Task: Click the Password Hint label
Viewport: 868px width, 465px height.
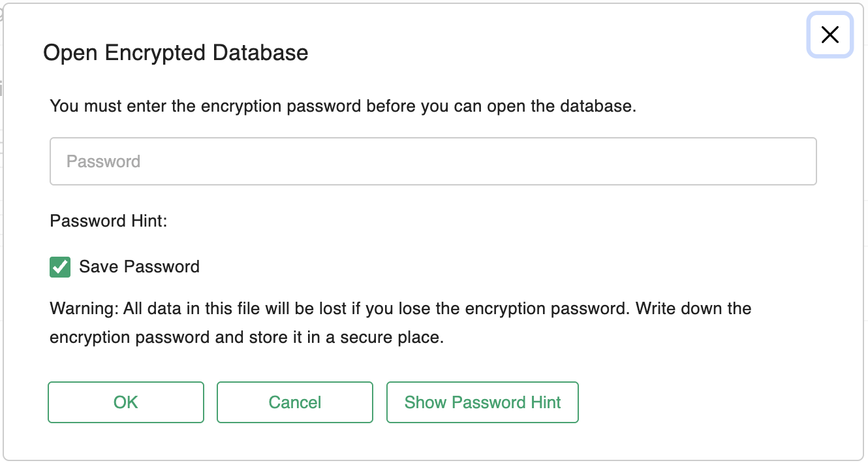Action: coord(108,221)
